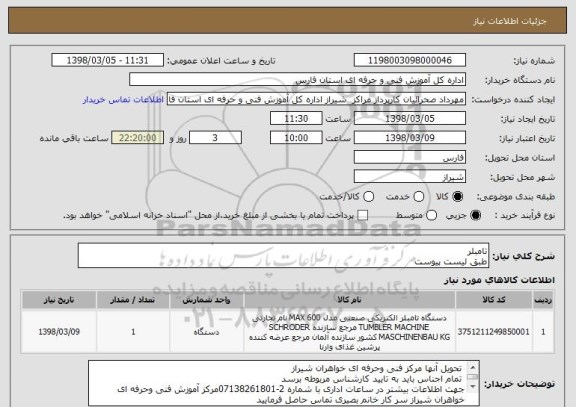Image resolution: width=576 pixels, height=407 pixels.
Task: Click the تاریخ نیاز column header
Action: (x=59, y=300)
